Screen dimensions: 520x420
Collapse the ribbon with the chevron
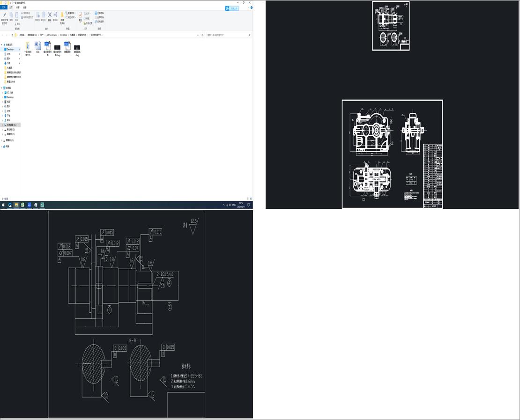click(248, 7)
